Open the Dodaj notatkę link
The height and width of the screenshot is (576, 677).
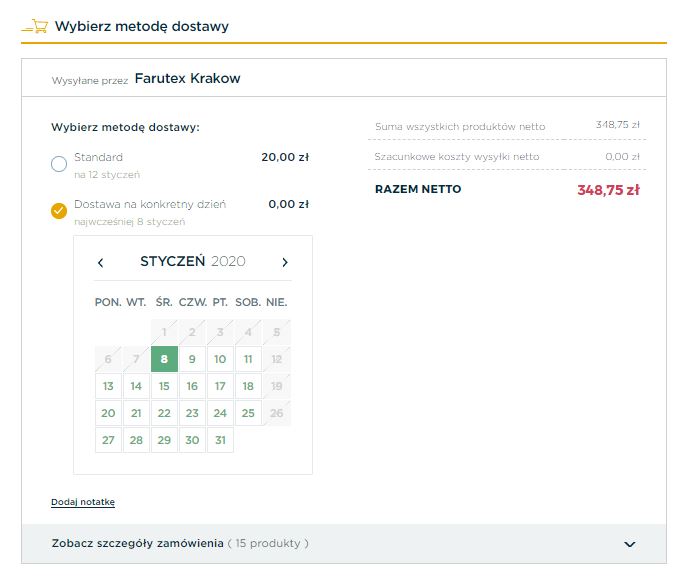(83, 502)
